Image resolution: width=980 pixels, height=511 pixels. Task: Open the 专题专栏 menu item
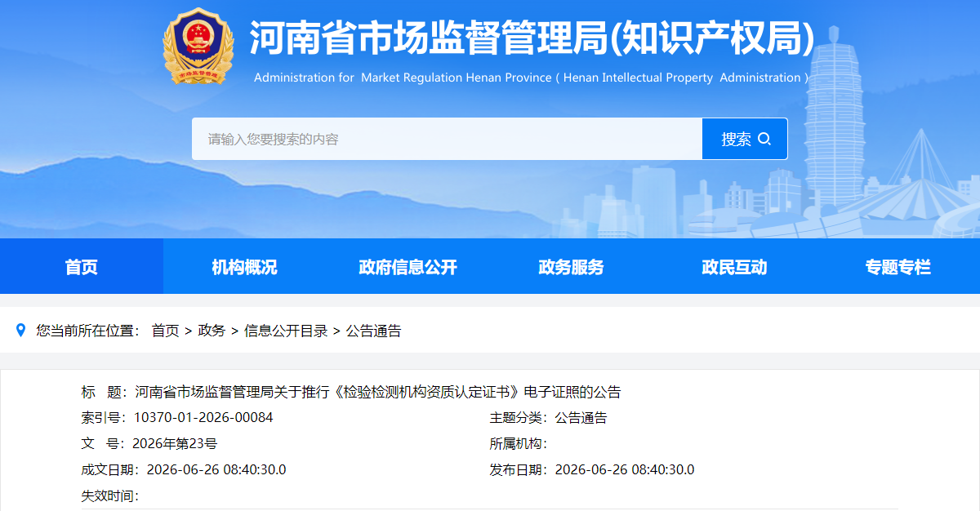[x=898, y=266]
